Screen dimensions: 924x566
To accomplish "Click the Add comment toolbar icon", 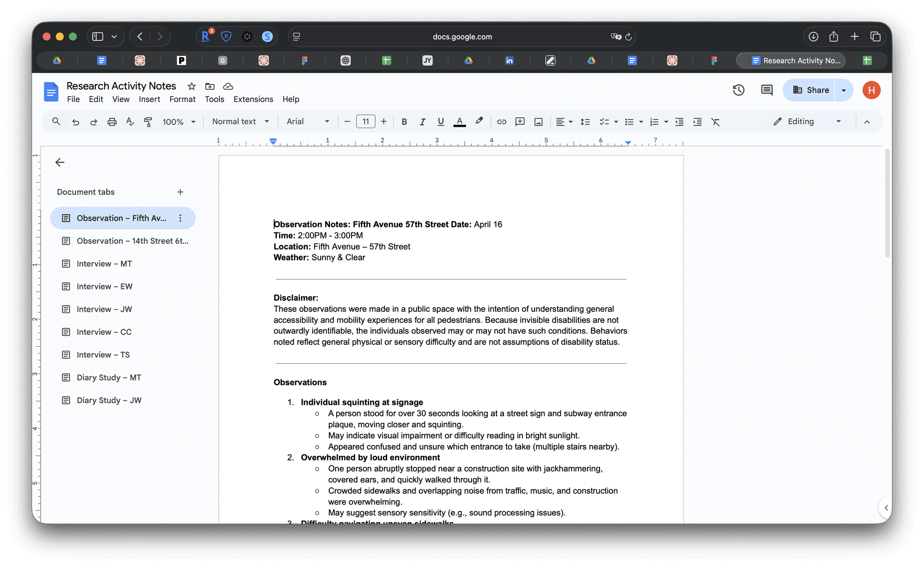I will [x=520, y=122].
